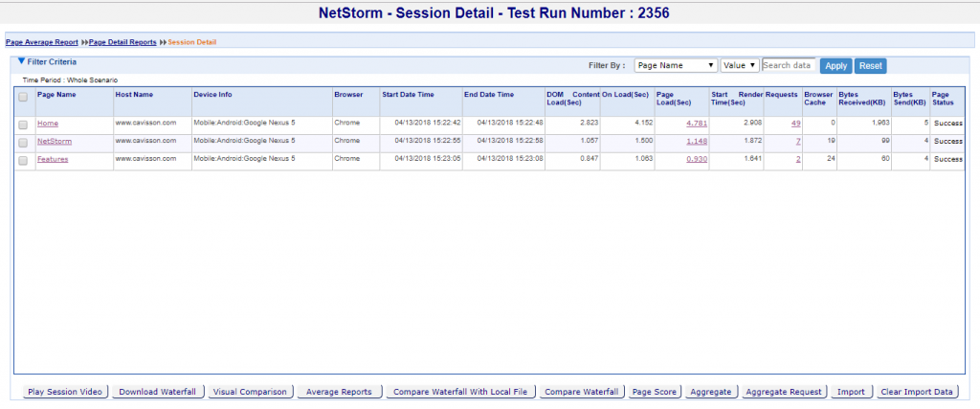Open the 49 requests link
The width and height of the screenshot is (980, 409).
tap(795, 124)
